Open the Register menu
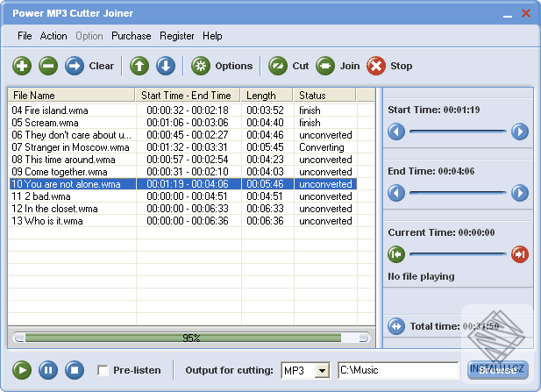The image size is (541, 392). point(176,36)
